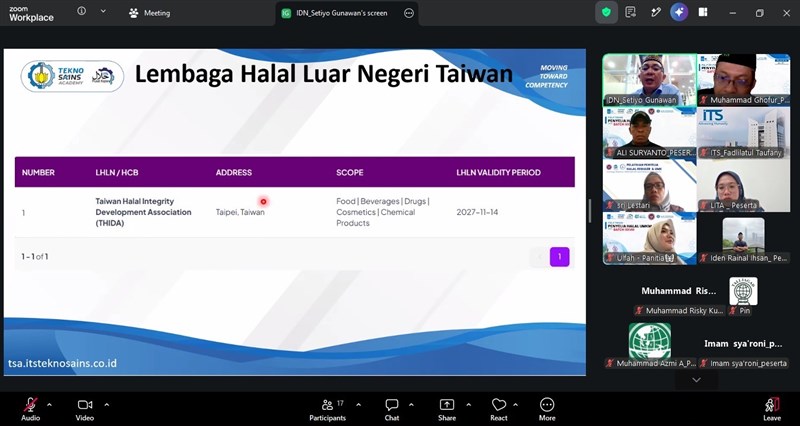Click the LHLN VALIDITY PERIOD header
This screenshot has height=426, width=800.
click(x=498, y=172)
